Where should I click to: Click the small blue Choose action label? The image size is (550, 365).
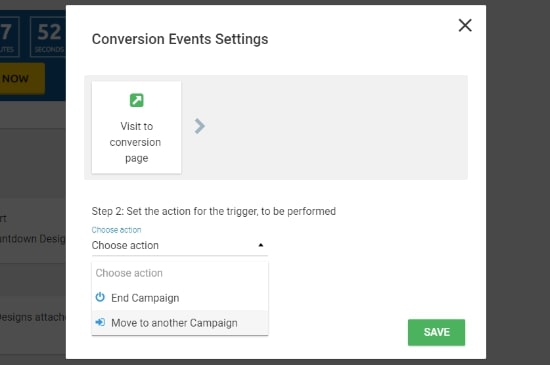(x=116, y=230)
